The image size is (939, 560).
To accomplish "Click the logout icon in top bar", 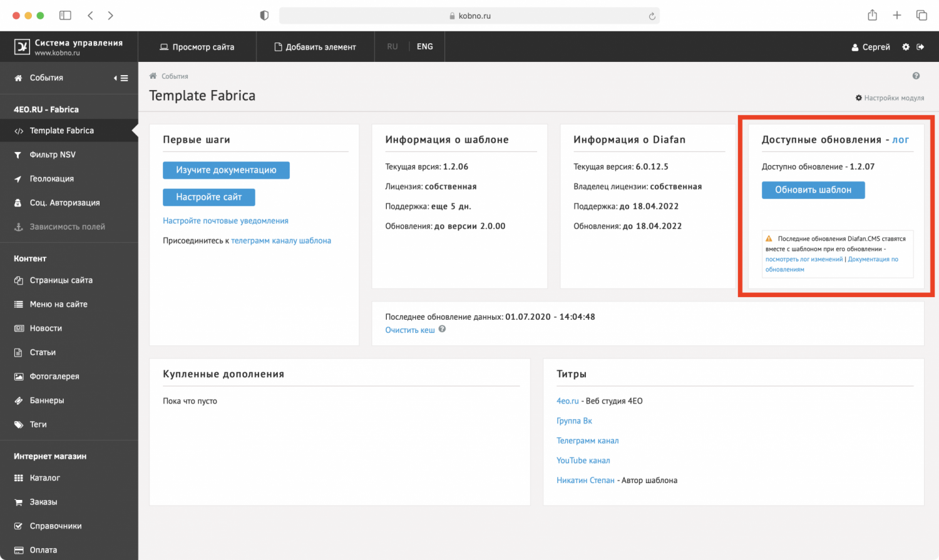I will 920,47.
